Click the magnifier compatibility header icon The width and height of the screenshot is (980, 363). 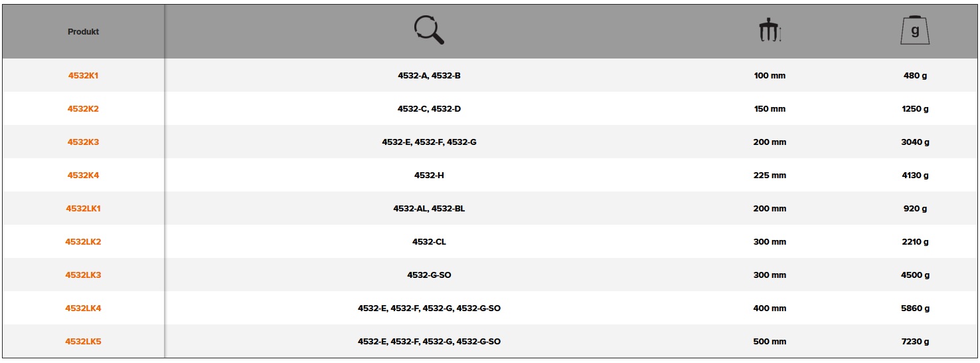tap(429, 31)
